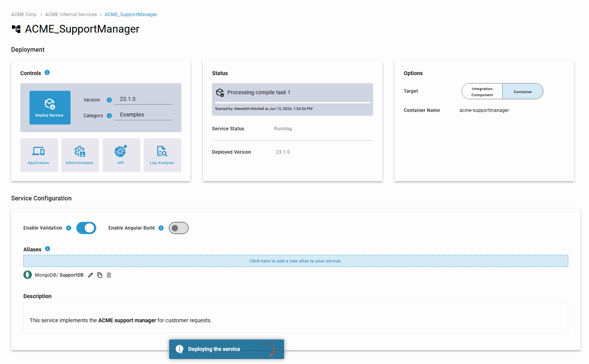Open the Administration icon
This screenshot has width=589, height=364.
tap(80, 155)
